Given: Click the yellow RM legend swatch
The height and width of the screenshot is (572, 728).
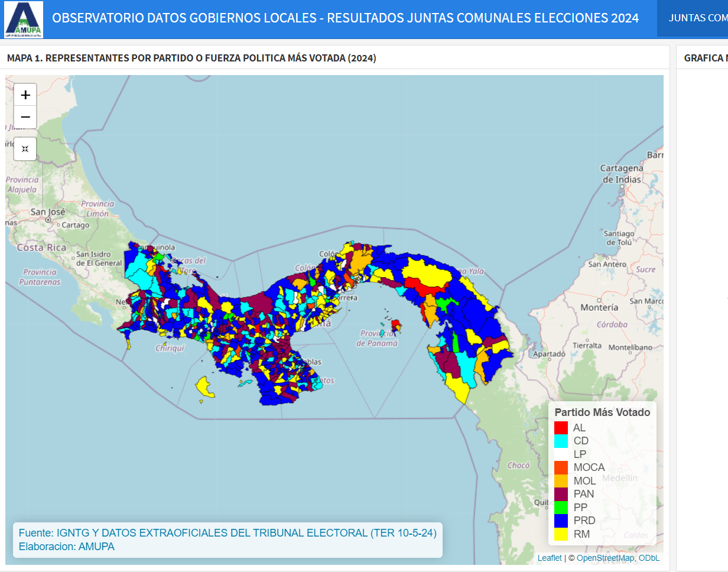Looking at the screenshot, I should click(x=561, y=534).
